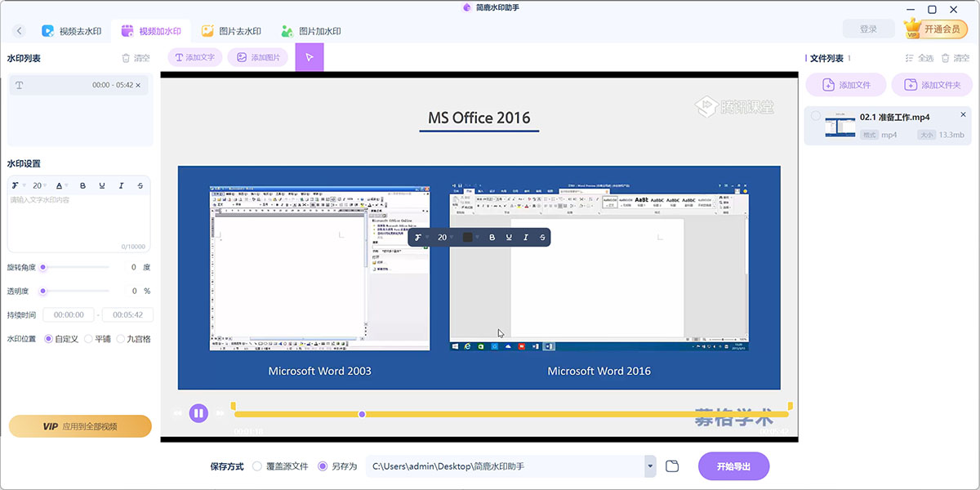The image size is (980, 490).
Task: Toggle strikethrough in 水印设置 panel
Action: (x=140, y=185)
